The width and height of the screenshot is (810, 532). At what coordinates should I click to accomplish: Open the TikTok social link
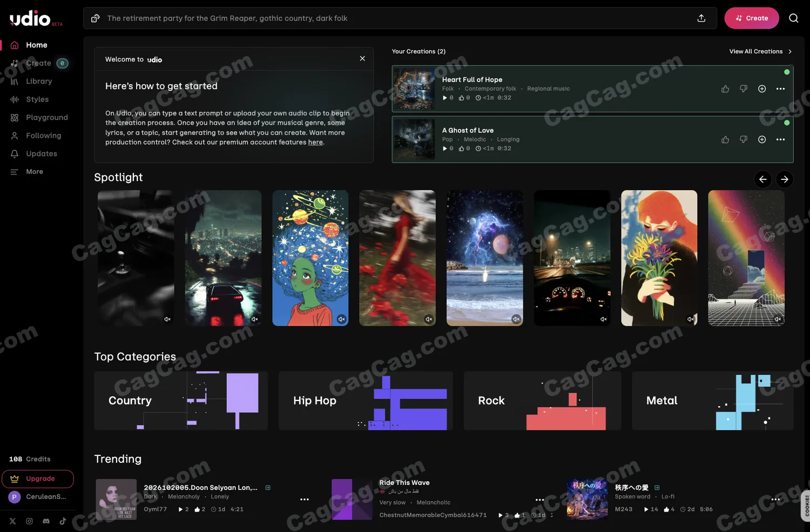(x=63, y=521)
